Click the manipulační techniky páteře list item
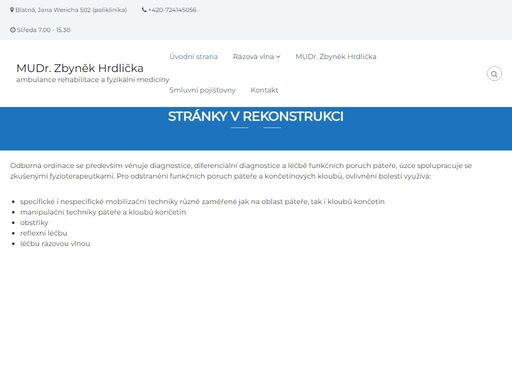Screen dimensions: 512x384 coord(103,212)
